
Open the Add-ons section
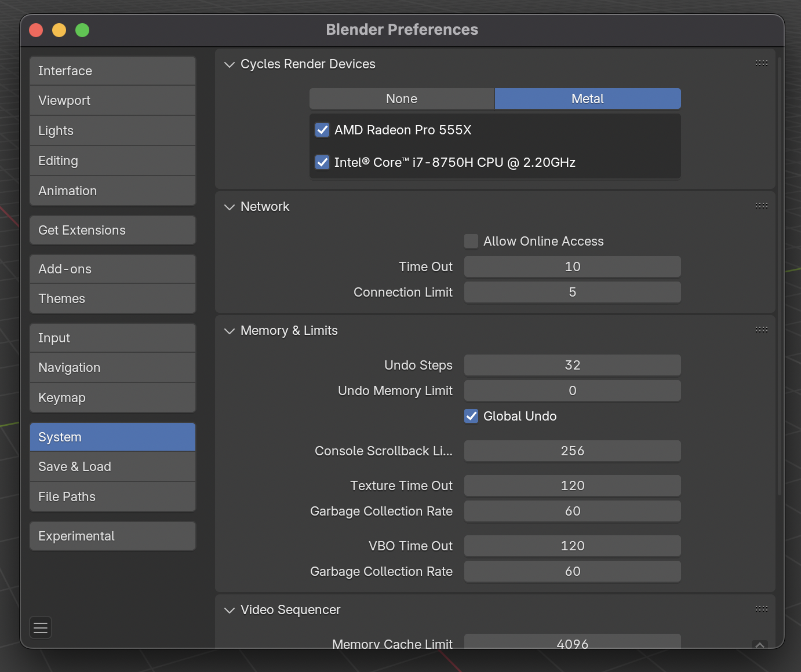(x=112, y=269)
